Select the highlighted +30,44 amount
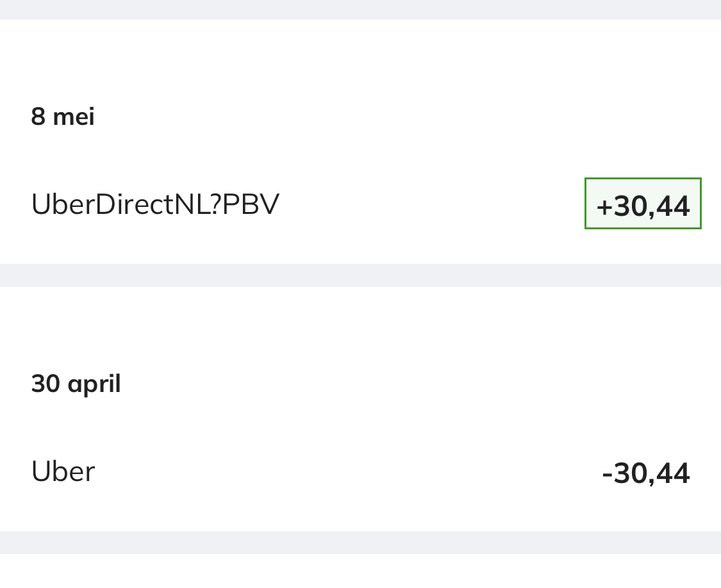Image resolution: width=721 pixels, height=588 pixels. (x=643, y=204)
